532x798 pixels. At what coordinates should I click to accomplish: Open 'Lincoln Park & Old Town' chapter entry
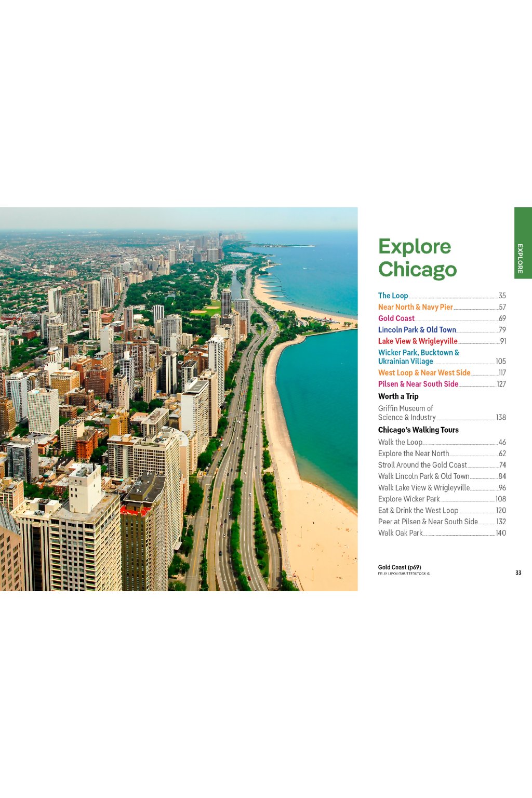(442, 330)
